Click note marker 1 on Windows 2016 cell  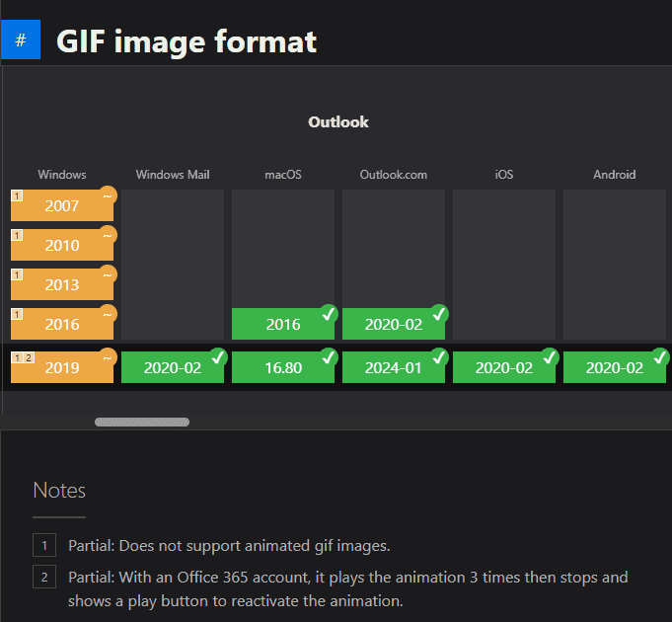tap(17, 314)
